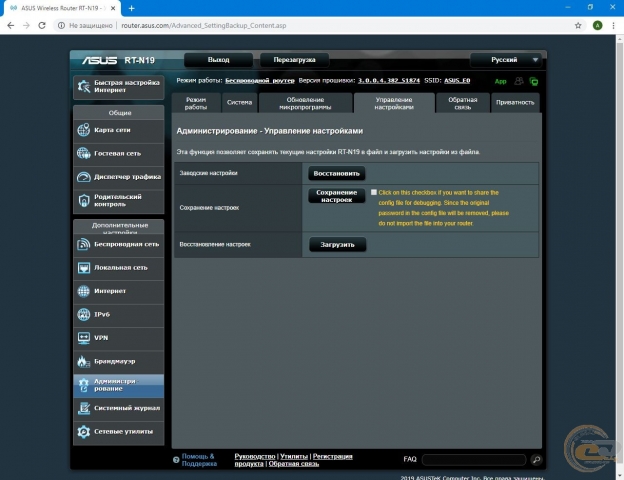Click the Помощь & Поддержка link
This screenshot has width=624, height=480.
pyautogui.click(x=199, y=460)
